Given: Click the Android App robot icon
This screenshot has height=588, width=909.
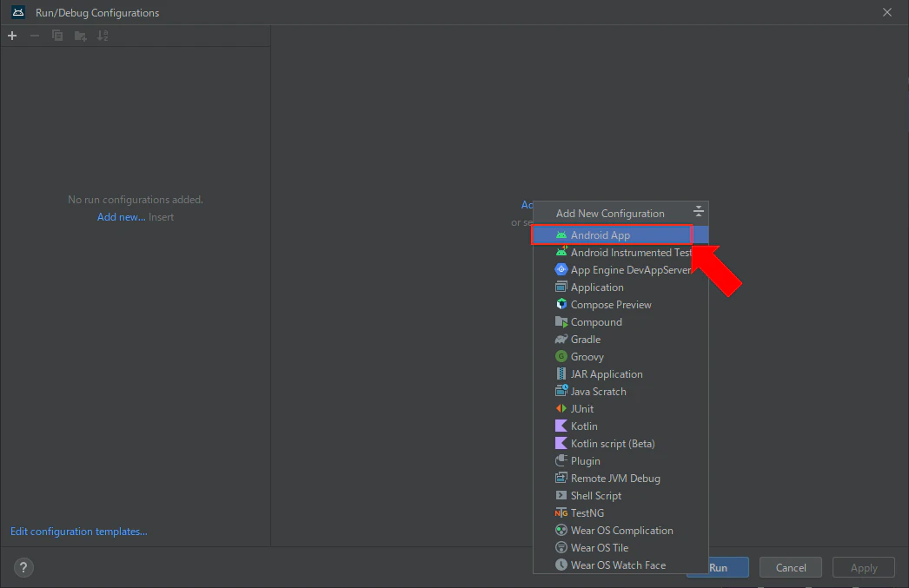Looking at the screenshot, I should coord(561,235).
